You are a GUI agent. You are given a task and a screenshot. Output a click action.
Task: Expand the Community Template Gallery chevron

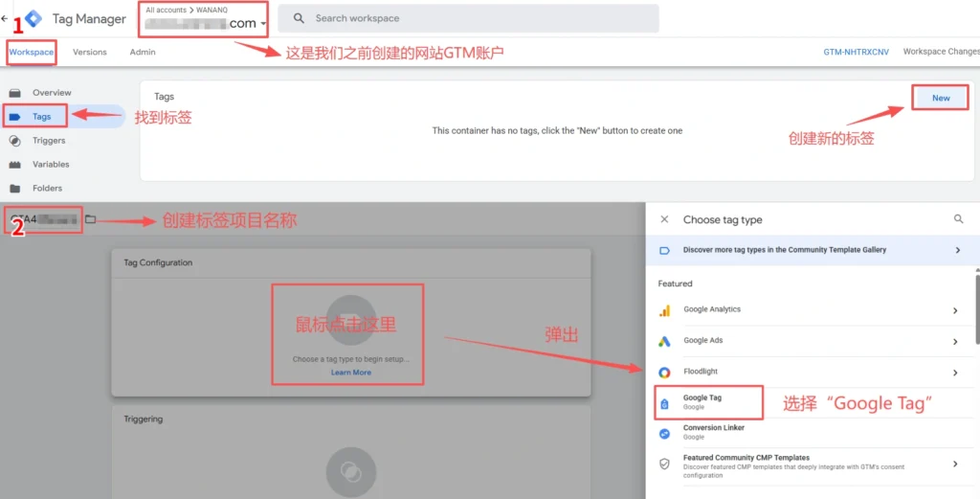click(x=957, y=250)
